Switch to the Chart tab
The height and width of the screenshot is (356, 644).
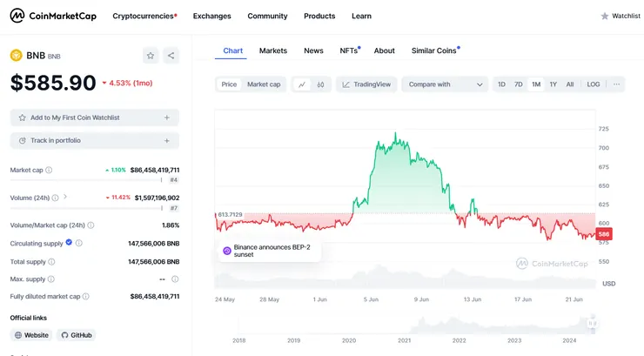point(232,50)
